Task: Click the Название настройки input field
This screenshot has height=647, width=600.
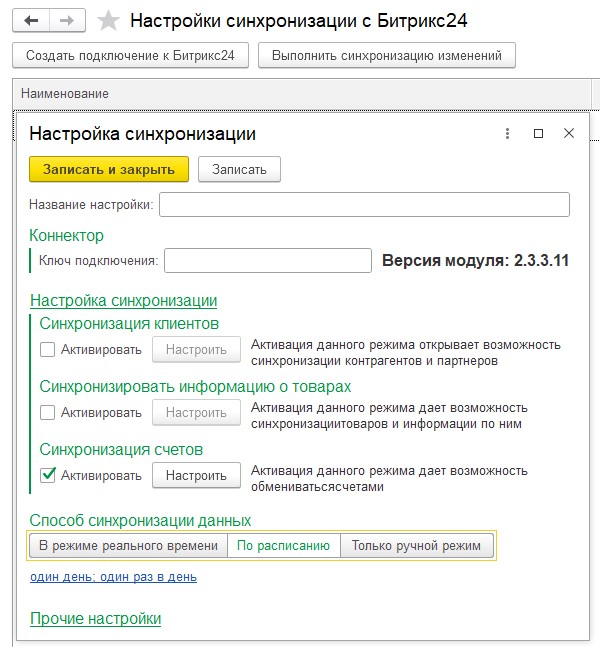Action: point(364,205)
